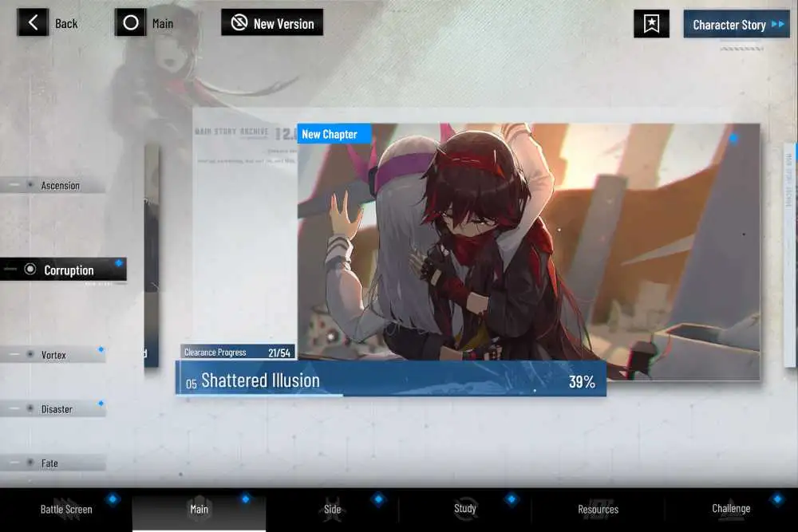
Task: Select the Fate chapter
Action: coord(53,463)
